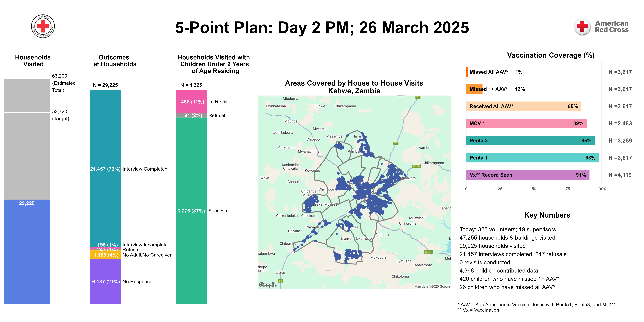Click the D200 road marker on map
The width and height of the screenshot is (644, 322).
416,166
